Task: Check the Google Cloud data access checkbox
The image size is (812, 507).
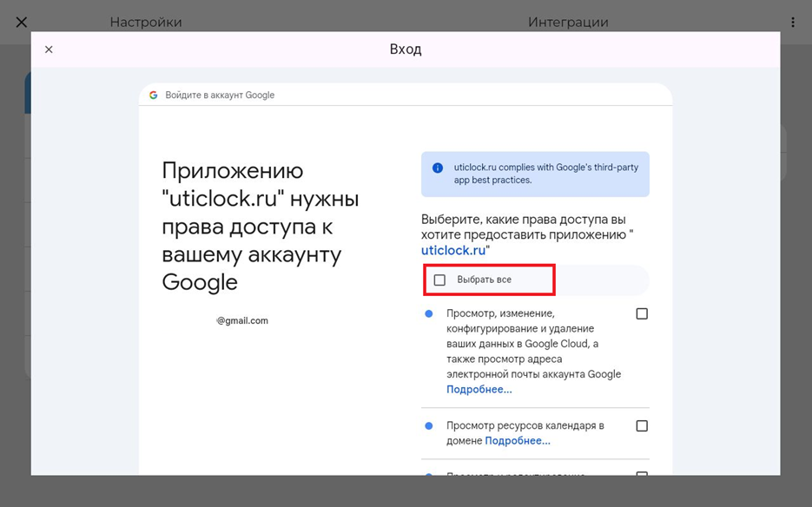Action: [x=642, y=313]
